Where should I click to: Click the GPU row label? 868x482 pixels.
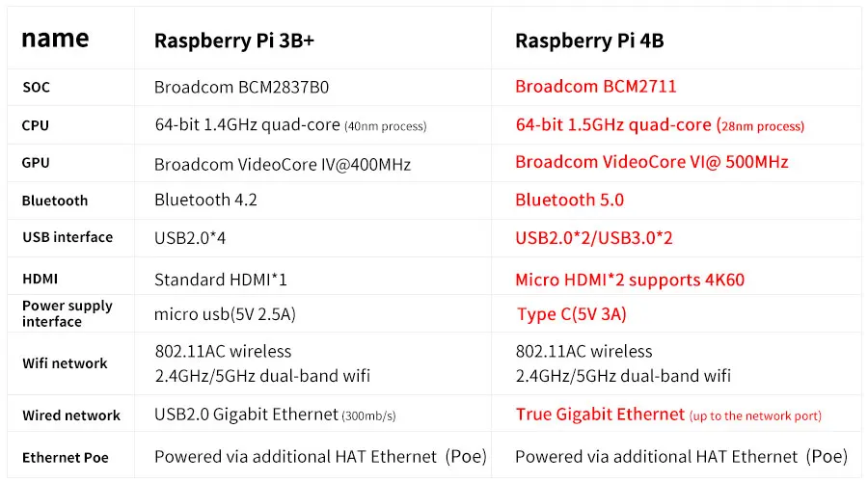coord(36,163)
